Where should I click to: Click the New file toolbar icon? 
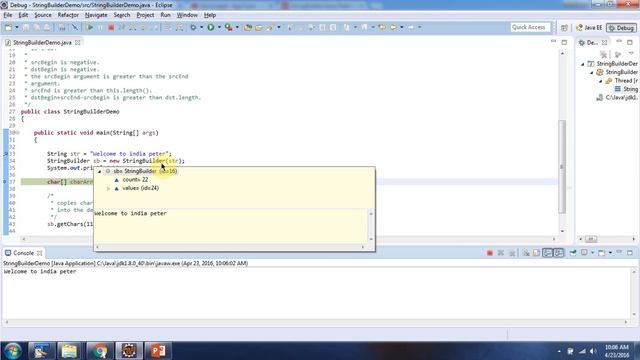[x=8, y=27]
